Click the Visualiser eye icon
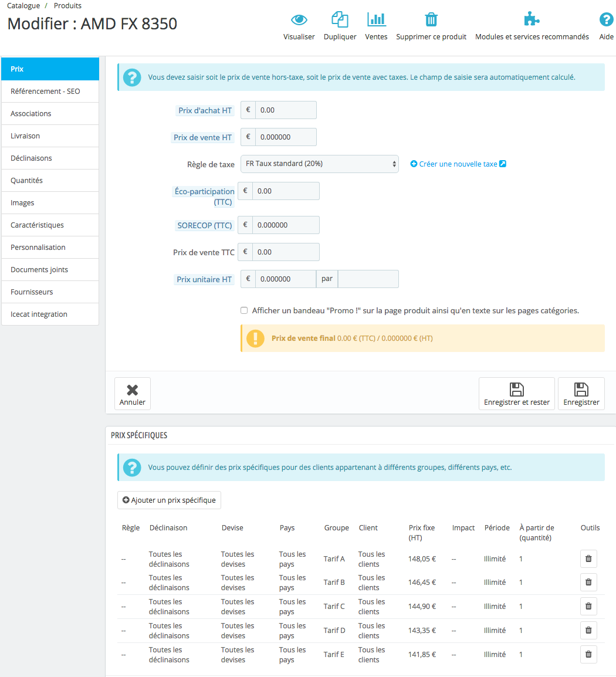Screen dimensions: 616x677 click(299, 20)
